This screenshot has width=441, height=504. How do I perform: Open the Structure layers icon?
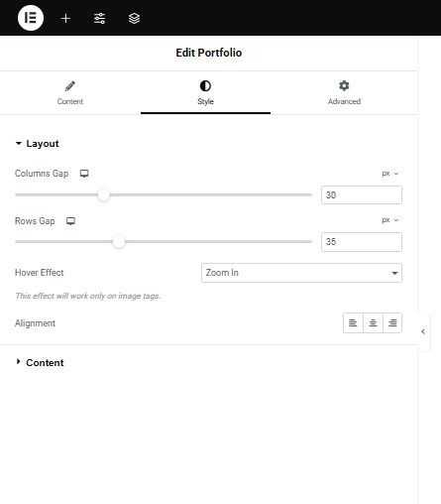(x=134, y=18)
